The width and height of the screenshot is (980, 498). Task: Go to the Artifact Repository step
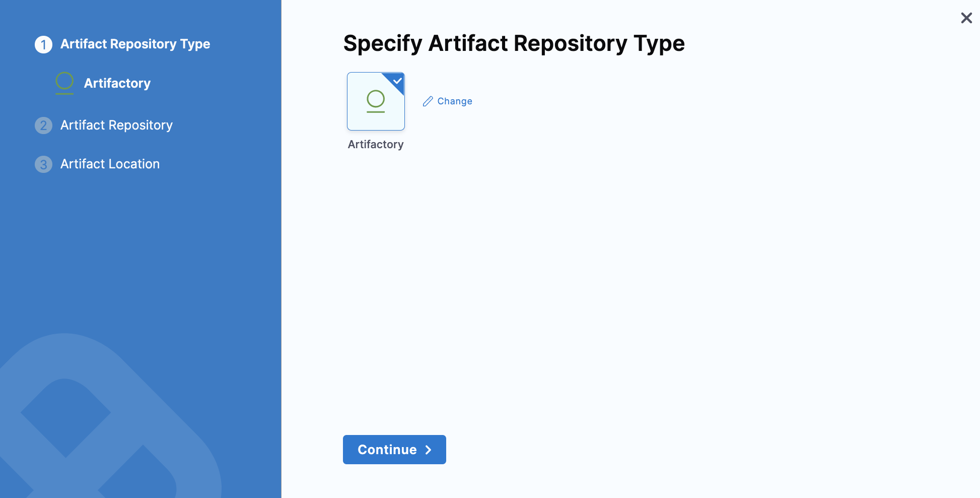116,125
